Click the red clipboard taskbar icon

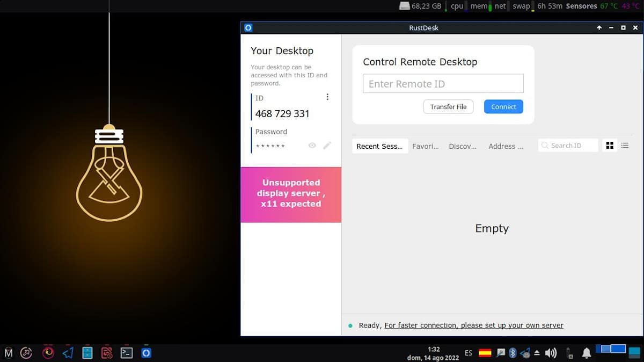click(x=107, y=353)
